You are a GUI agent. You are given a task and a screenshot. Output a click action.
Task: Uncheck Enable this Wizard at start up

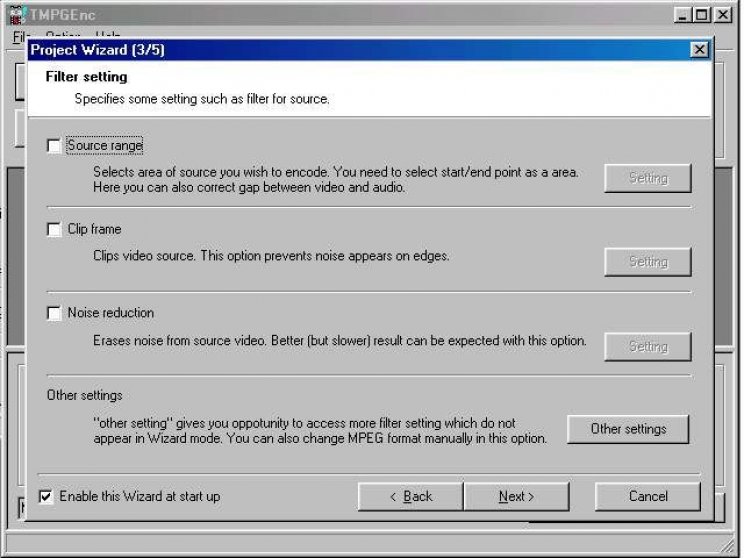(46, 497)
